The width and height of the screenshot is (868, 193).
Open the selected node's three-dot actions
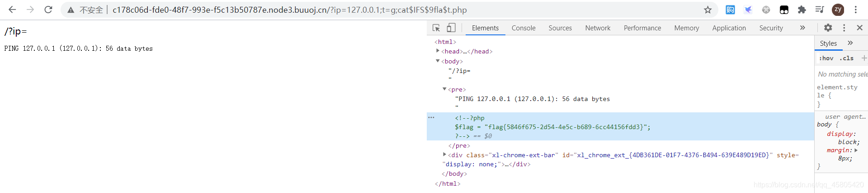431,117
